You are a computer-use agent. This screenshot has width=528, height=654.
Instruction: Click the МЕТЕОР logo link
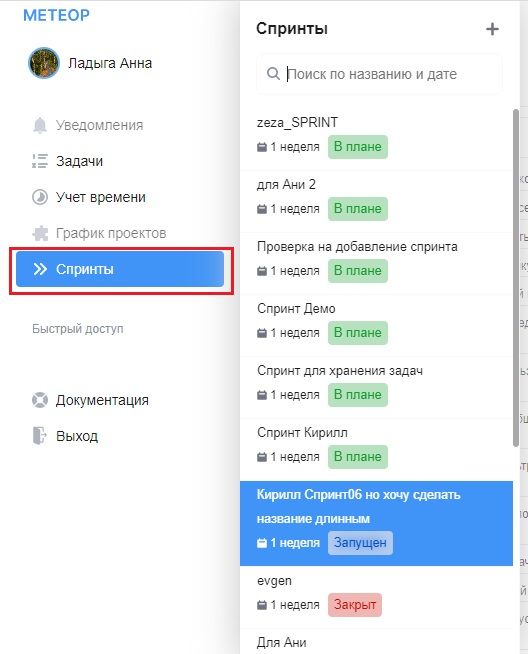pyautogui.click(x=56, y=15)
